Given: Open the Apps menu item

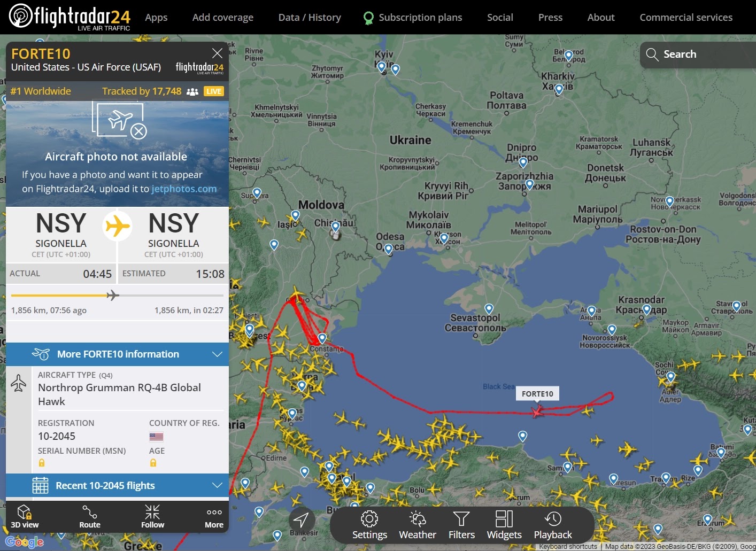Looking at the screenshot, I should pos(156,17).
